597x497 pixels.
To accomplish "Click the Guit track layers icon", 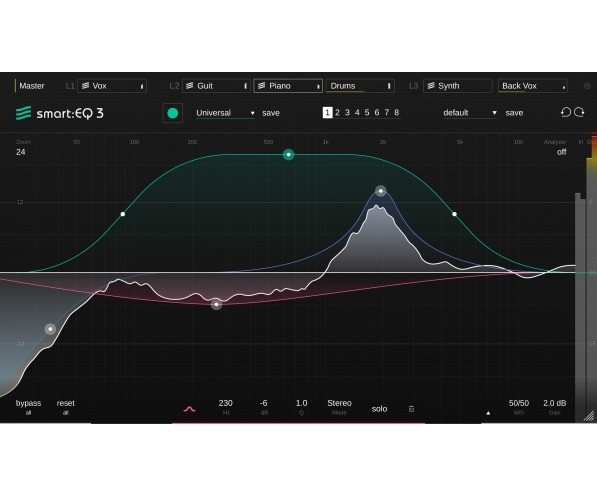I will [190, 86].
